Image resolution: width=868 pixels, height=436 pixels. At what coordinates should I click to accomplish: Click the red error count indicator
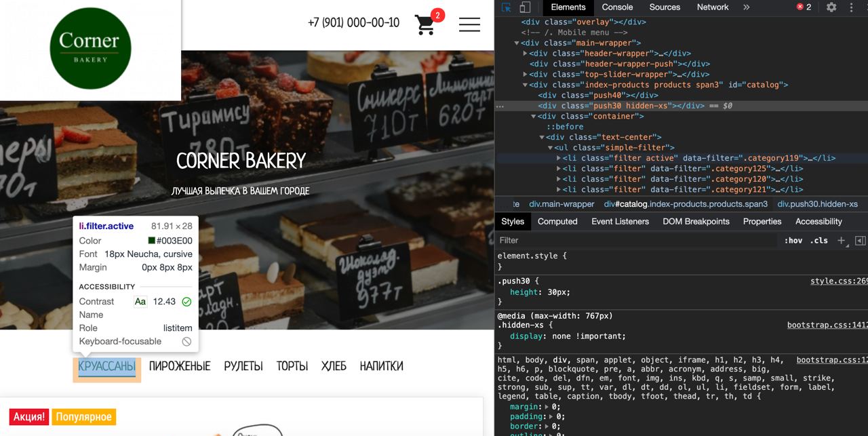pyautogui.click(x=804, y=7)
